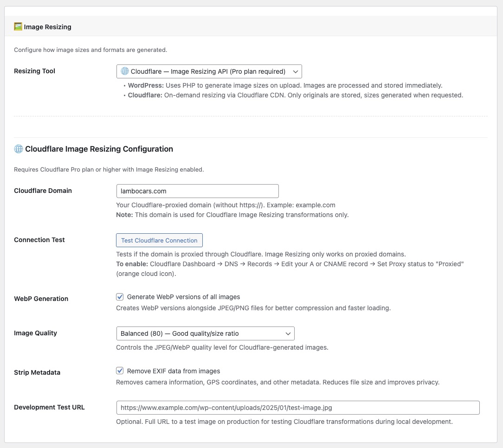Image resolution: width=503 pixels, height=448 pixels.
Task: Click the Image Resizing section header title
Action: click(x=47, y=27)
